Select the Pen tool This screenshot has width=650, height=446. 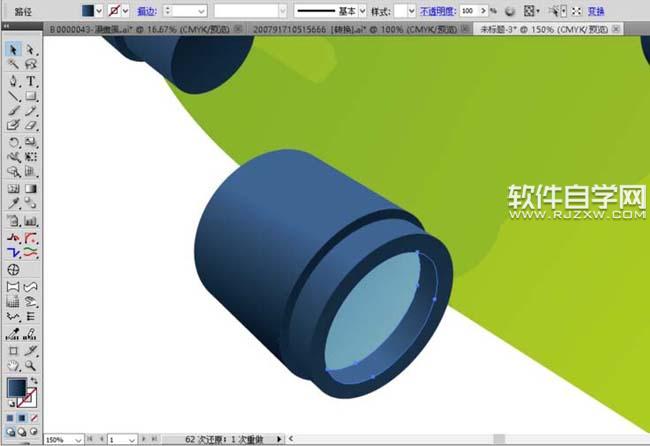[13, 81]
